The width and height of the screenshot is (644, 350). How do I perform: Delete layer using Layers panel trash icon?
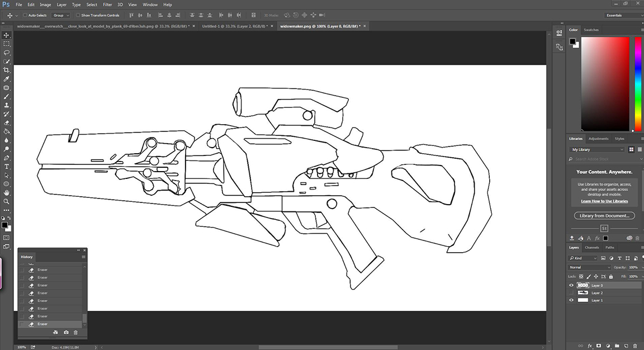pyautogui.click(x=635, y=346)
